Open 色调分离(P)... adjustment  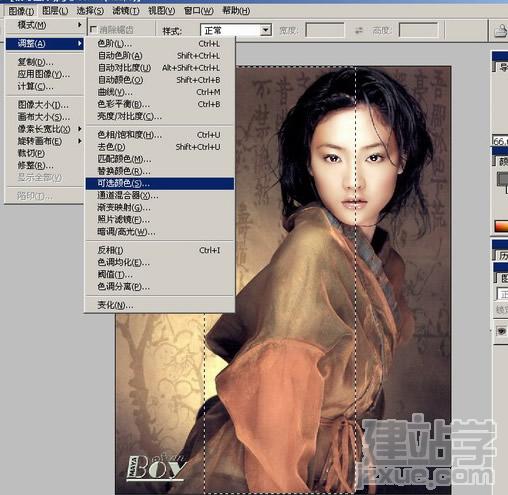160,287
